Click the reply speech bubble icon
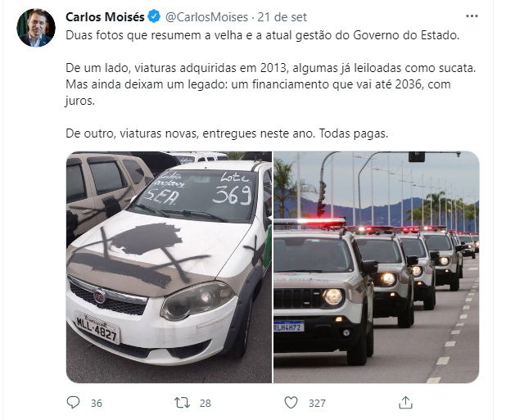 [x=73, y=403]
